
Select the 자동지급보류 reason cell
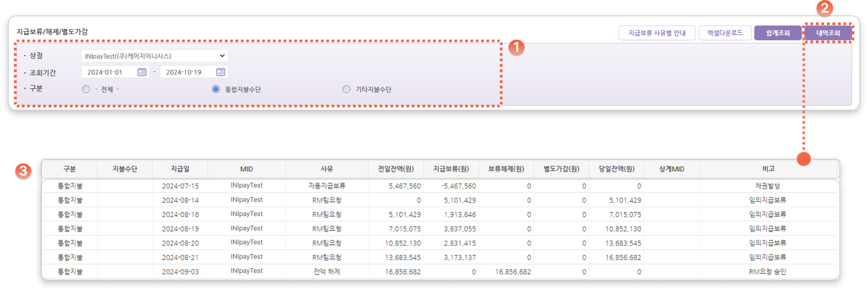[x=327, y=186]
